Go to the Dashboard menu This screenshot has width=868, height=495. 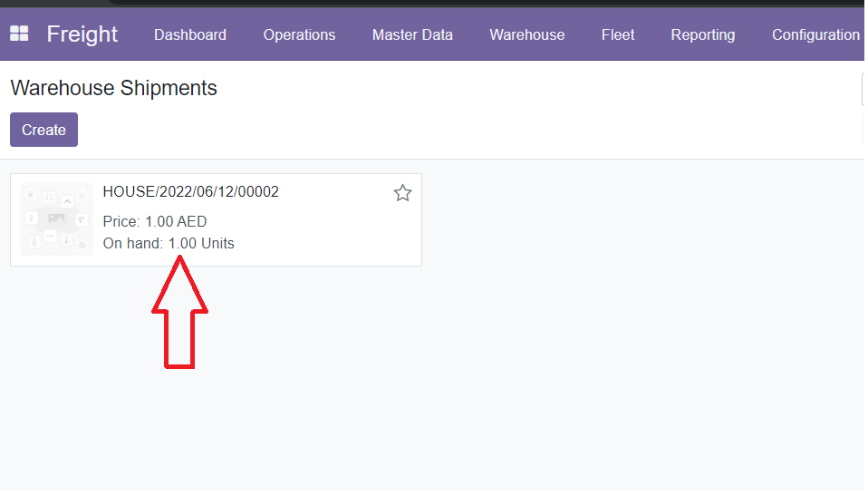click(190, 35)
